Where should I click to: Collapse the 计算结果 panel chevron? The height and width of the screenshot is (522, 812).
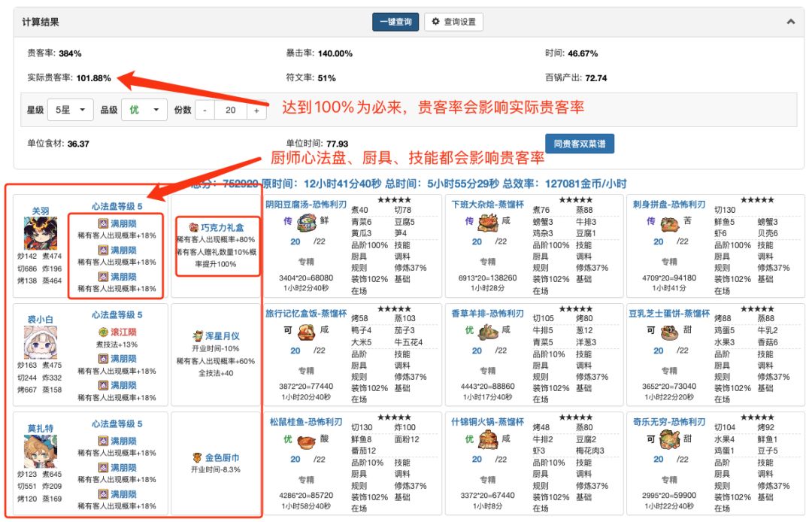tap(790, 22)
